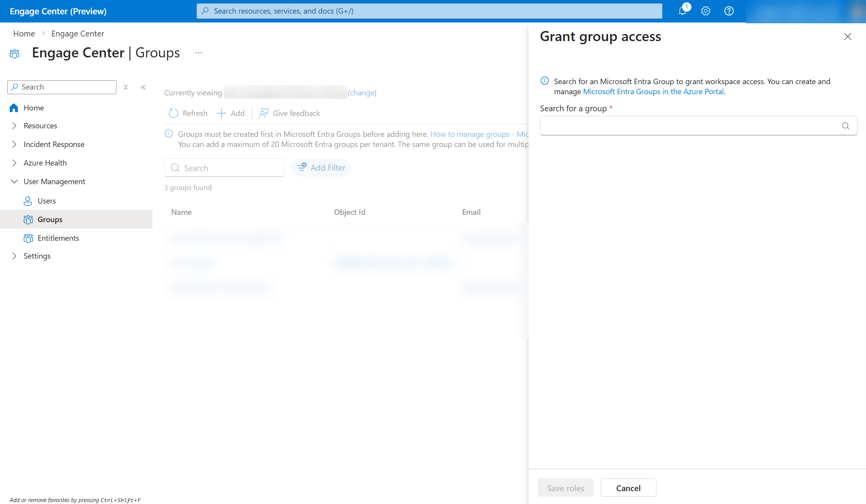Sort by the Email column header
Viewport: 866px width, 504px height.
tap(471, 212)
